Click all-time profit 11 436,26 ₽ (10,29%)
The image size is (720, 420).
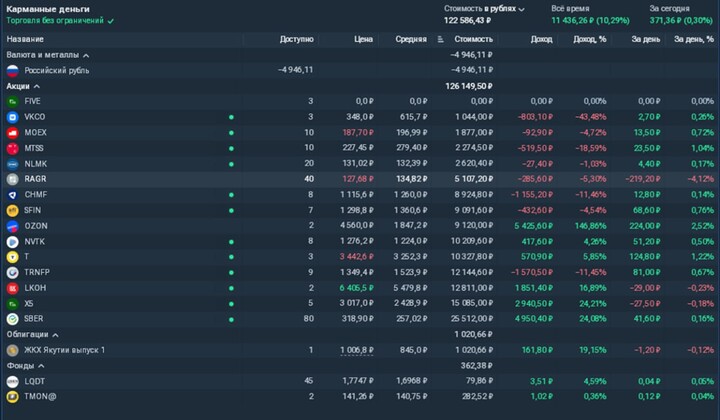click(x=590, y=21)
